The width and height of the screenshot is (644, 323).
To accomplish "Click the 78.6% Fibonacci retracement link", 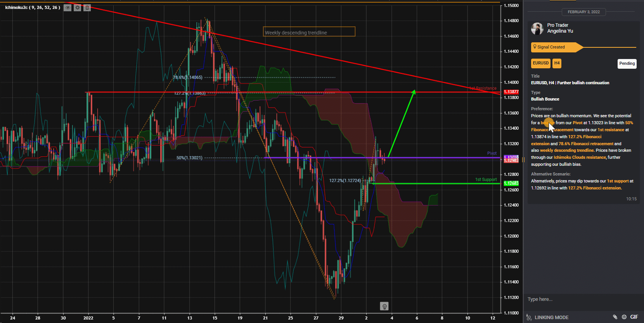I will point(586,144).
